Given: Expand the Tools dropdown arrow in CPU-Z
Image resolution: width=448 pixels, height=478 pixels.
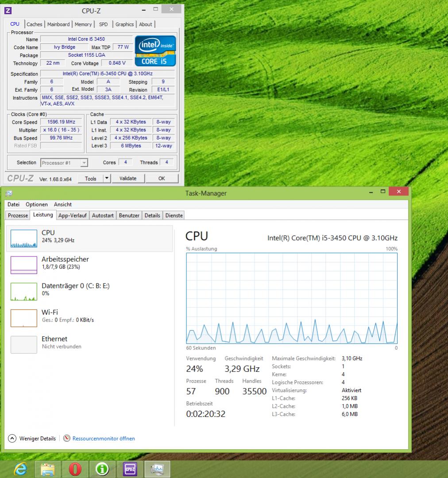Looking at the screenshot, I should pyautogui.click(x=107, y=179).
